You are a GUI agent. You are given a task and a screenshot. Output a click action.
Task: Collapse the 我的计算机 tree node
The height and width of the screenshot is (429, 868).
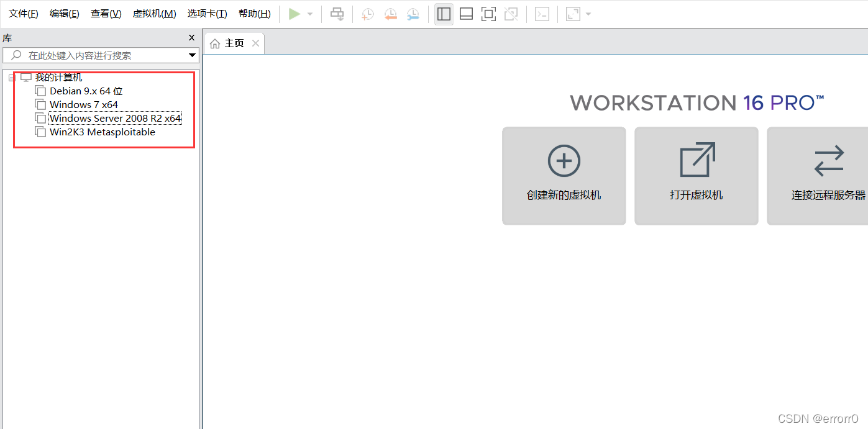pos(11,78)
